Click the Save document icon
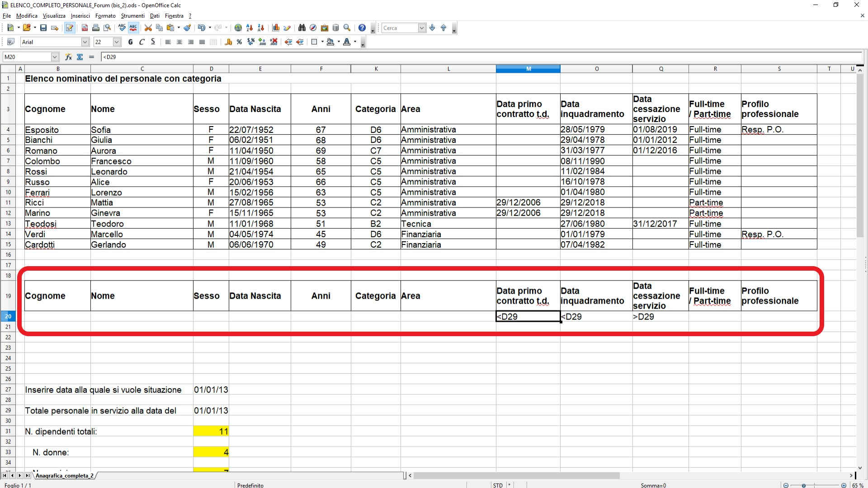The height and width of the screenshot is (488, 868). point(43,28)
